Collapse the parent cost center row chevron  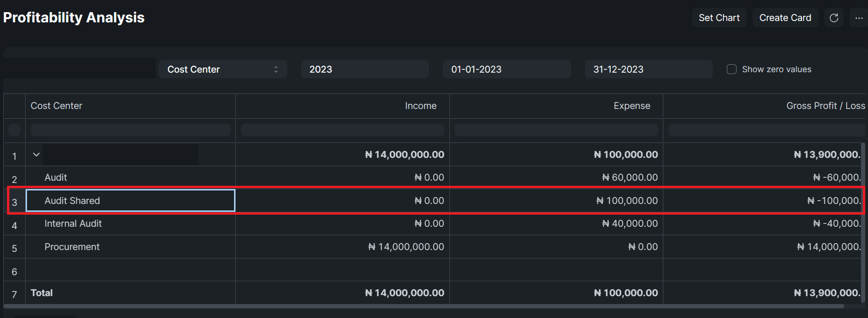tap(36, 155)
